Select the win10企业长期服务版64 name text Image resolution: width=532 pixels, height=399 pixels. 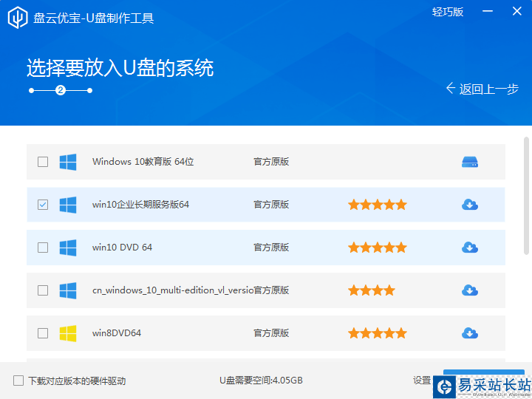point(140,205)
